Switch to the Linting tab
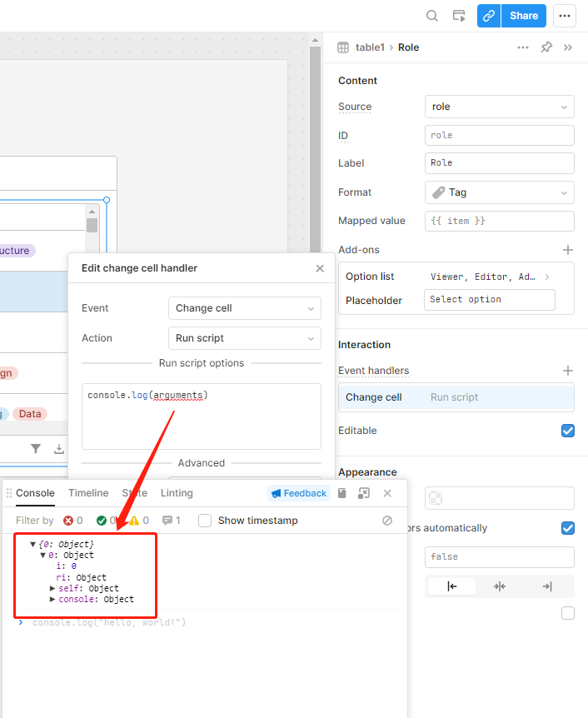 177,493
